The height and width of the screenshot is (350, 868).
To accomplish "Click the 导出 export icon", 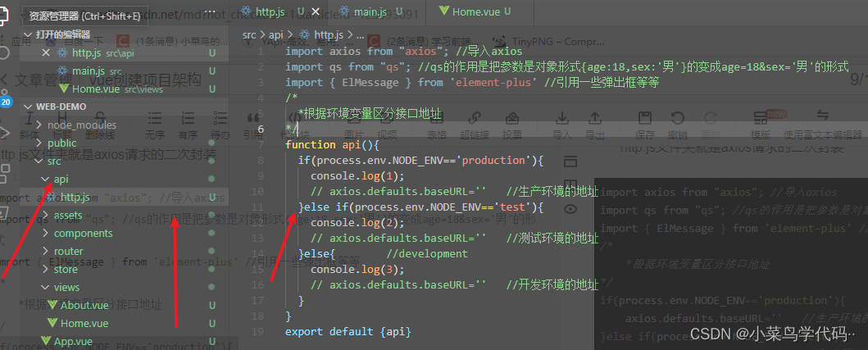I will pos(595,118).
